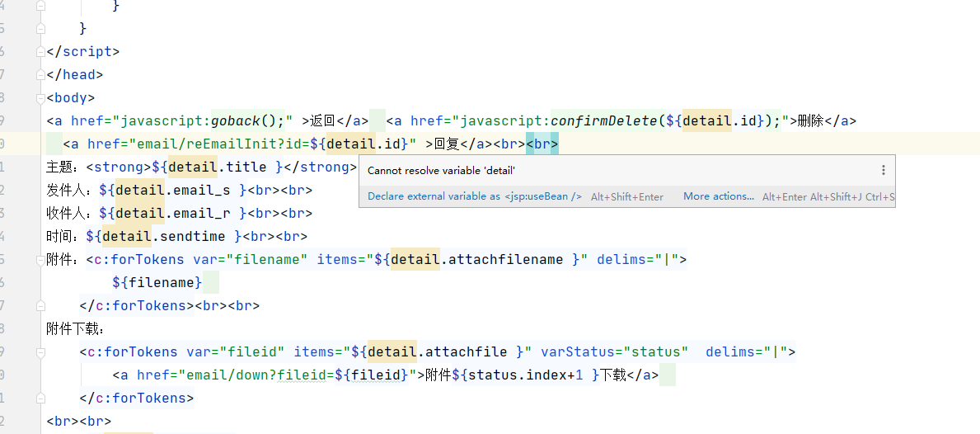
Task: Click the Alt+Shift+Enter shortcut hint
Action: click(x=627, y=196)
